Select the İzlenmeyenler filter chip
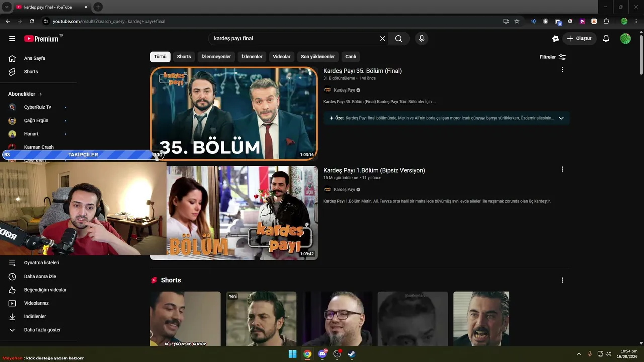 pos(216,57)
